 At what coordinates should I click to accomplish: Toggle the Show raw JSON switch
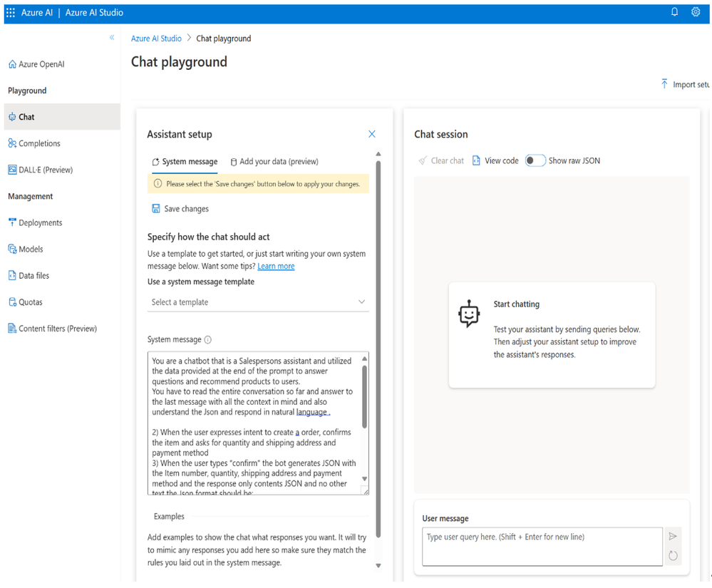(535, 161)
